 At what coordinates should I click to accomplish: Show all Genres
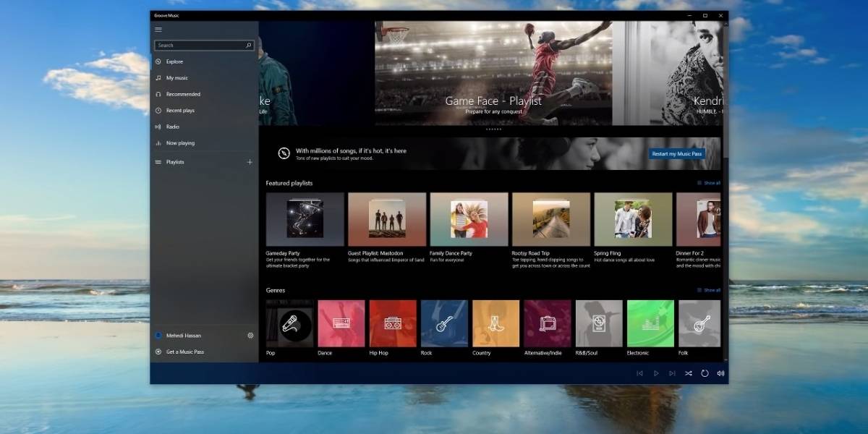(x=709, y=290)
